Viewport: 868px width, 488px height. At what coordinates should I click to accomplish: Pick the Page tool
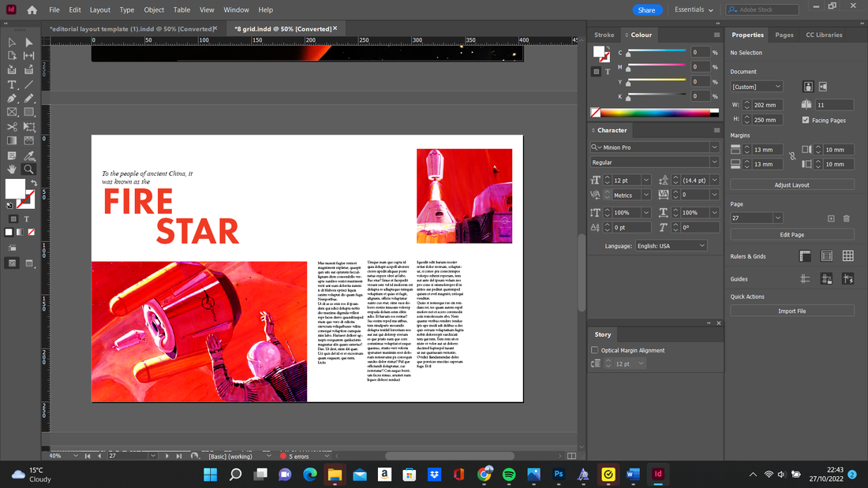[12, 56]
